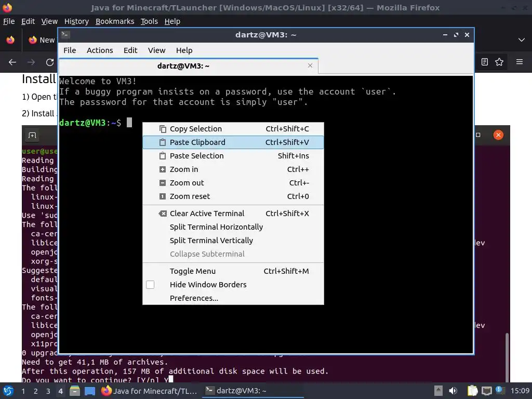The image size is (532, 399).
Task: Switch to dartz@VM3 terminal taskbar button
Action: pyautogui.click(x=253, y=391)
